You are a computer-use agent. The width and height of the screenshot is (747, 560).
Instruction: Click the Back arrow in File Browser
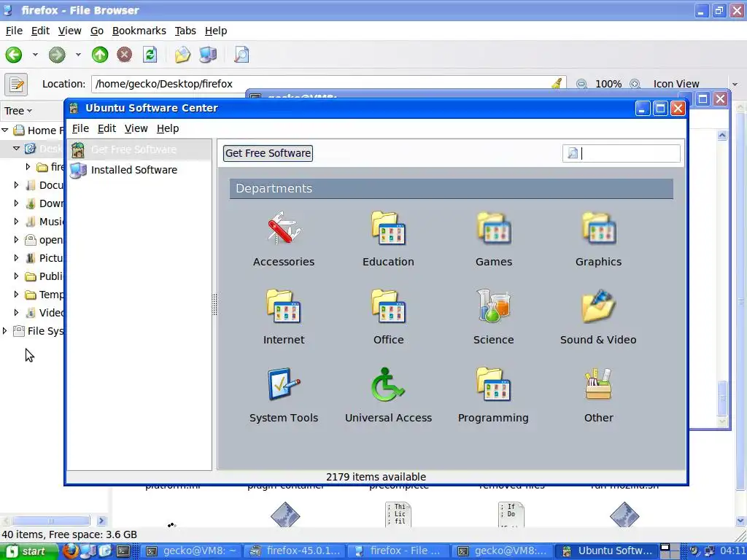[14, 55]
